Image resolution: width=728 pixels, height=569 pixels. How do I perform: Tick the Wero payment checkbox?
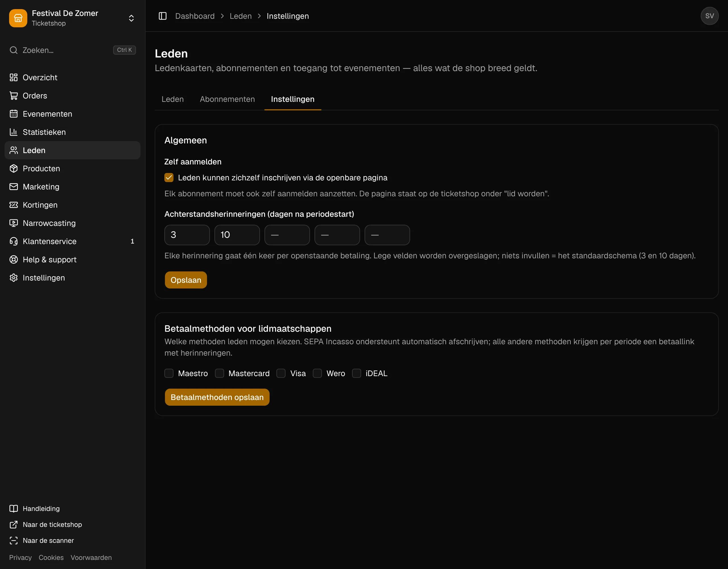[317, 373]
